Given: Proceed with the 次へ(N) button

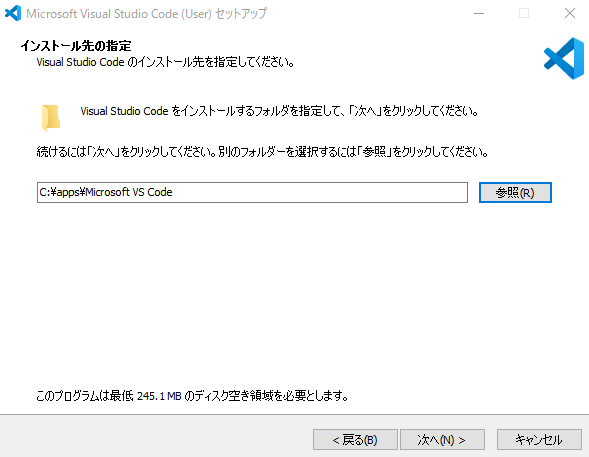Looking at the screenshot, I should (442, 439).
